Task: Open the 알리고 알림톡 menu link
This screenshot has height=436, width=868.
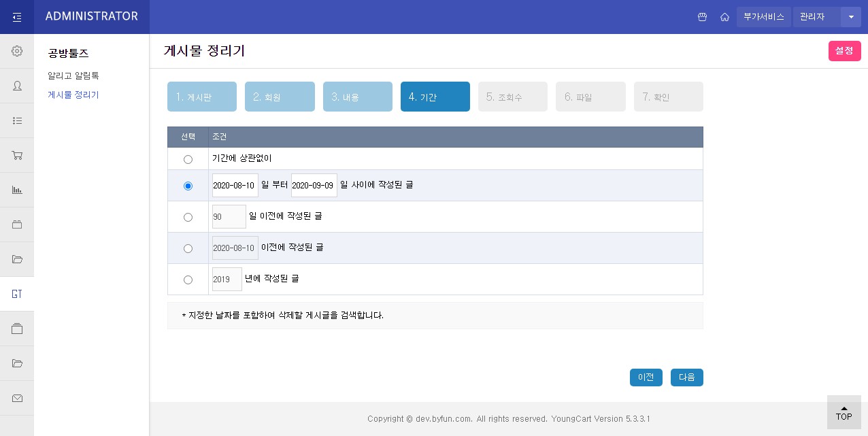Action: pos(73,76)
